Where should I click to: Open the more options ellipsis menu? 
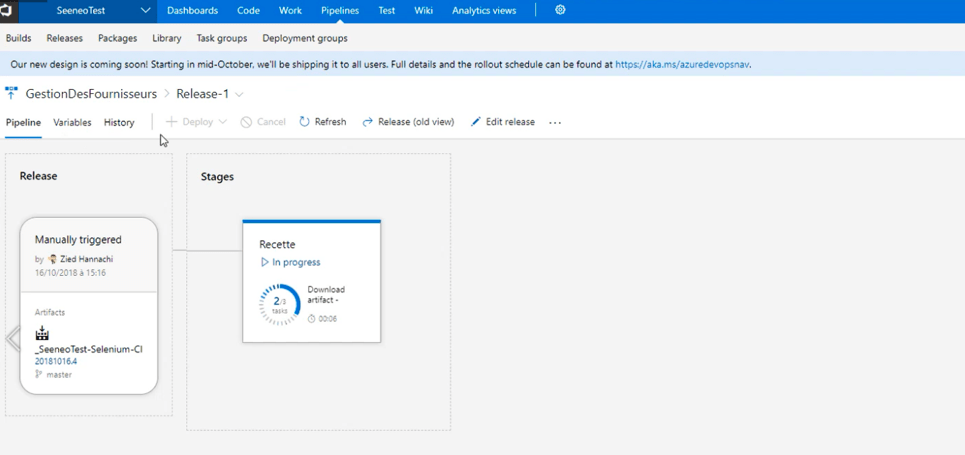coord(555,122)
